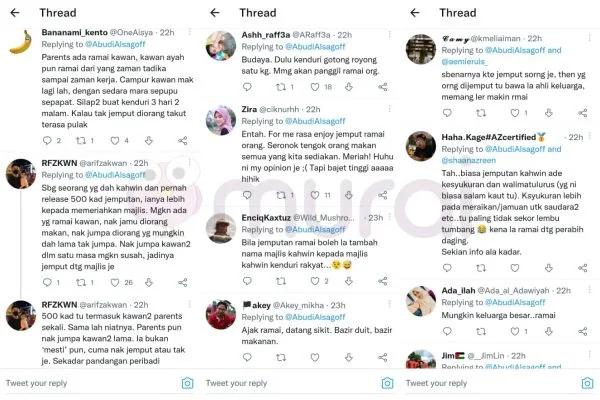Go back from the rightmost Thread screen
Viewport: 600px width, 400px height.
(x=415, y=13)
